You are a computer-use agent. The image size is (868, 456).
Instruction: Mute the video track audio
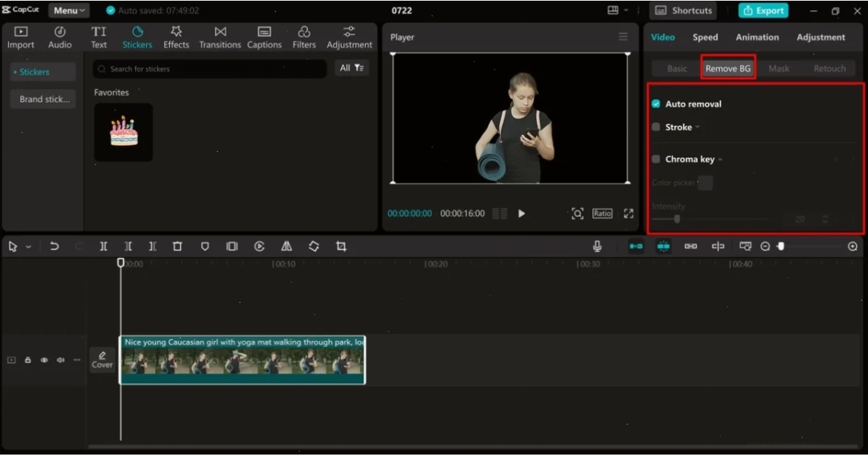pyautogui.click(x=61, y=360)
